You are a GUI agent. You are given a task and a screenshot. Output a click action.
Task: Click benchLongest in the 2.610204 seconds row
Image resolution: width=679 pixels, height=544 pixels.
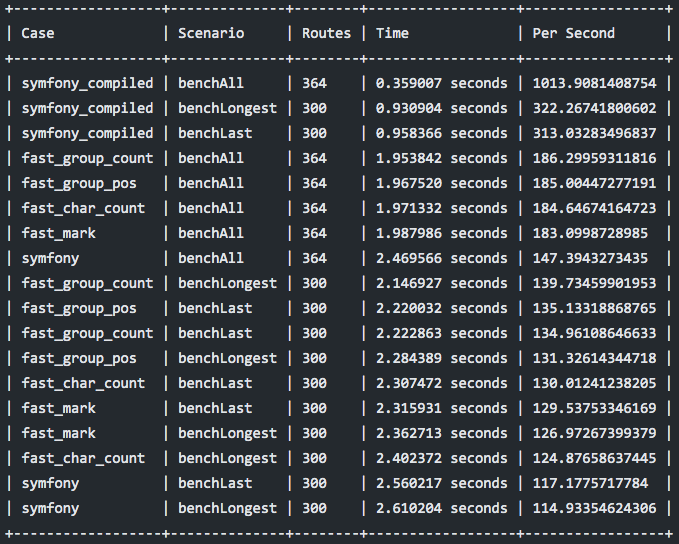pos(228,508)
